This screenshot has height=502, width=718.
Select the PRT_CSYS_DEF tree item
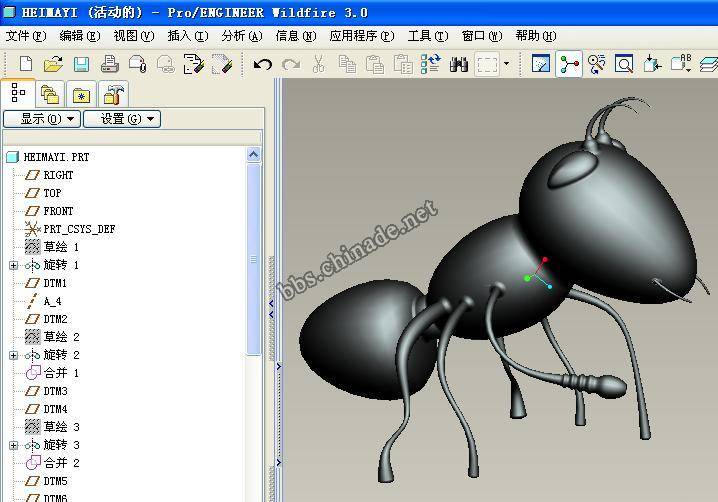(78, 229)
